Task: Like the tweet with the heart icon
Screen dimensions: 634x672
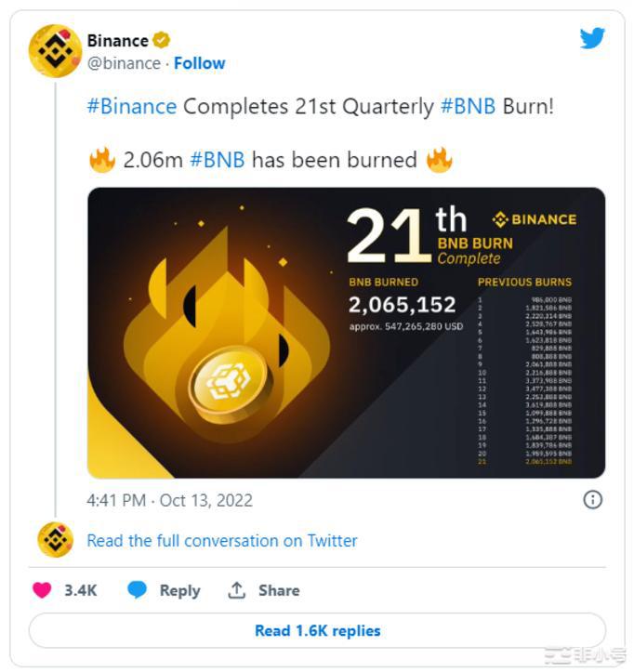Action: click(42, 590)
